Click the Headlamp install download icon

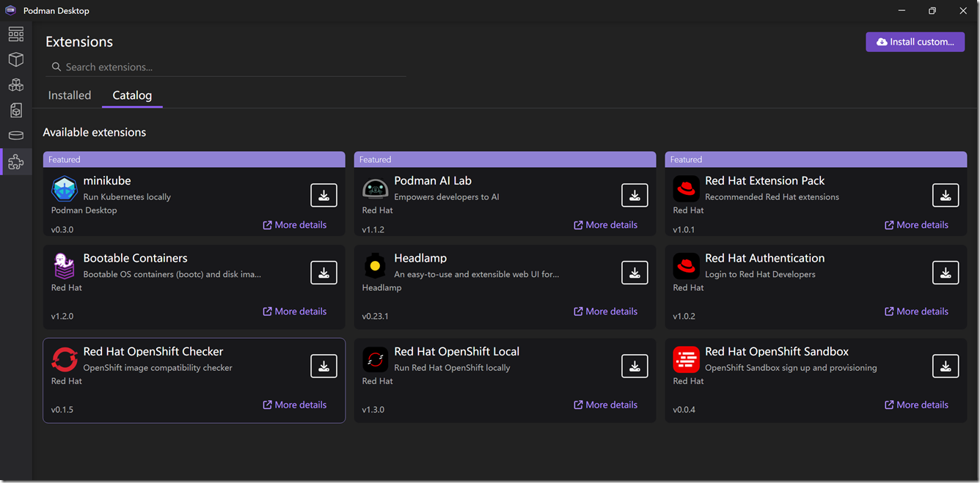click(635, 273)
